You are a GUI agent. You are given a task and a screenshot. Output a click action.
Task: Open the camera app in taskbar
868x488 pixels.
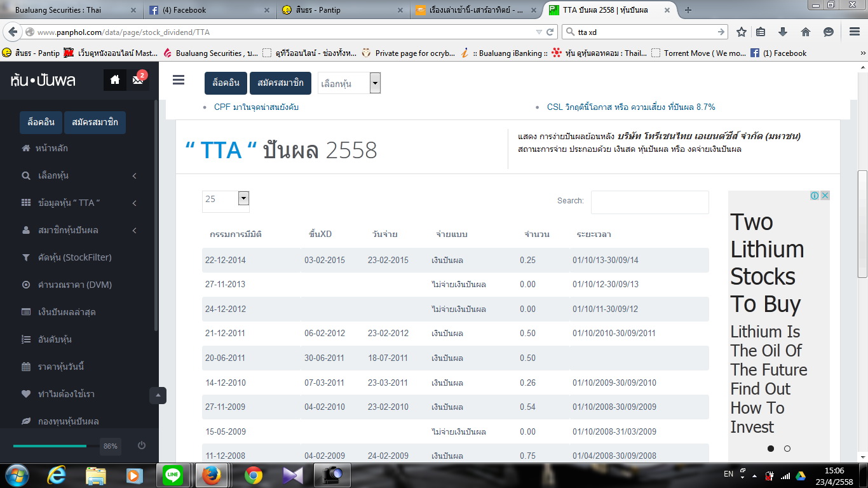pyautogui.click(x=332, y=475)
